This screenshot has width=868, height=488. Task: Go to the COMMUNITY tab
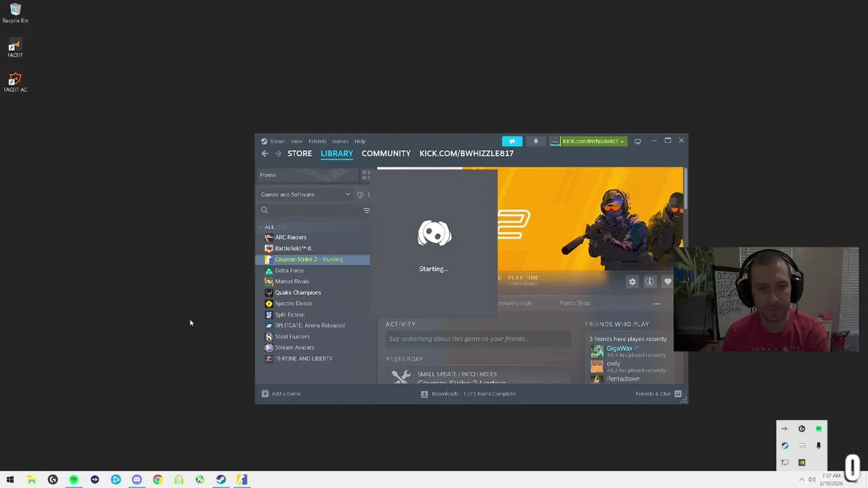[386, 154]
